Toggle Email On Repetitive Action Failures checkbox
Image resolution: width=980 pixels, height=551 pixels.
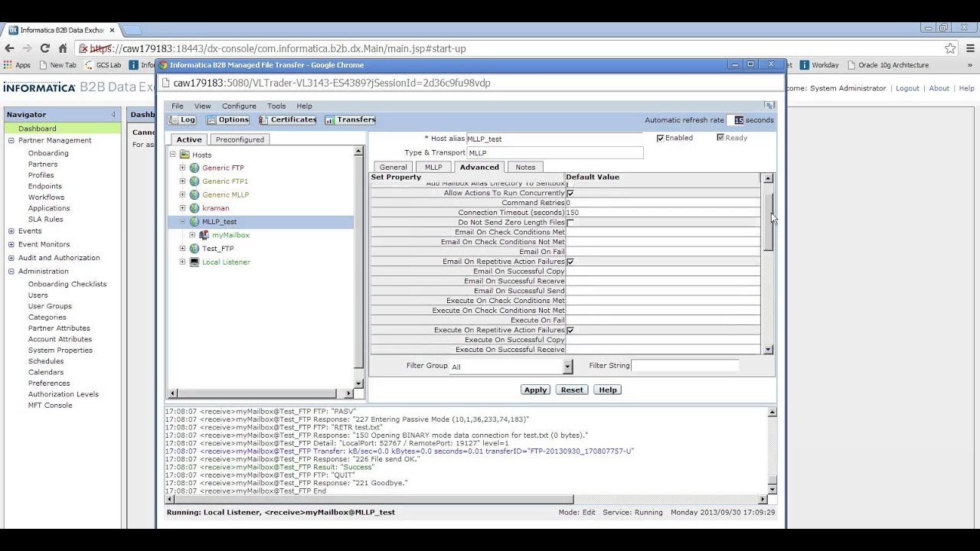pos(570,262)
